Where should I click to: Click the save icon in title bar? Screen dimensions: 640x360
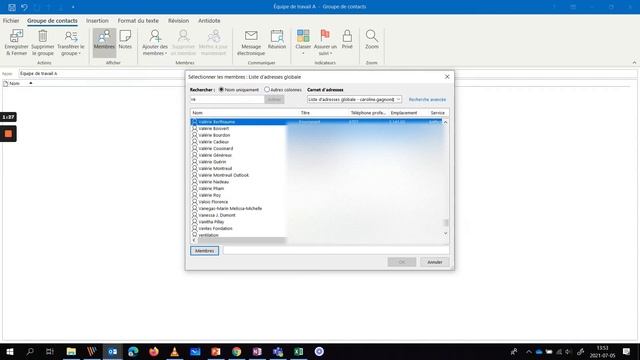click(x=12, y=7)
